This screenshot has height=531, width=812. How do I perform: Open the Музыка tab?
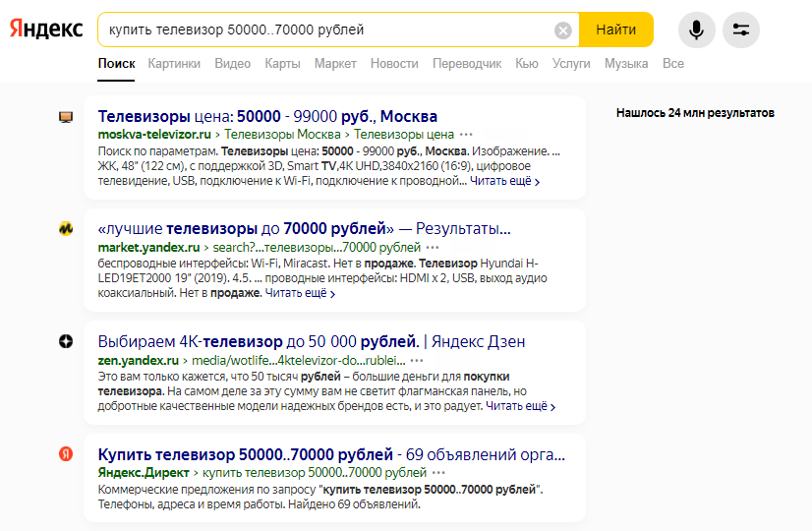pyautogui.click(x=626, y=64)
